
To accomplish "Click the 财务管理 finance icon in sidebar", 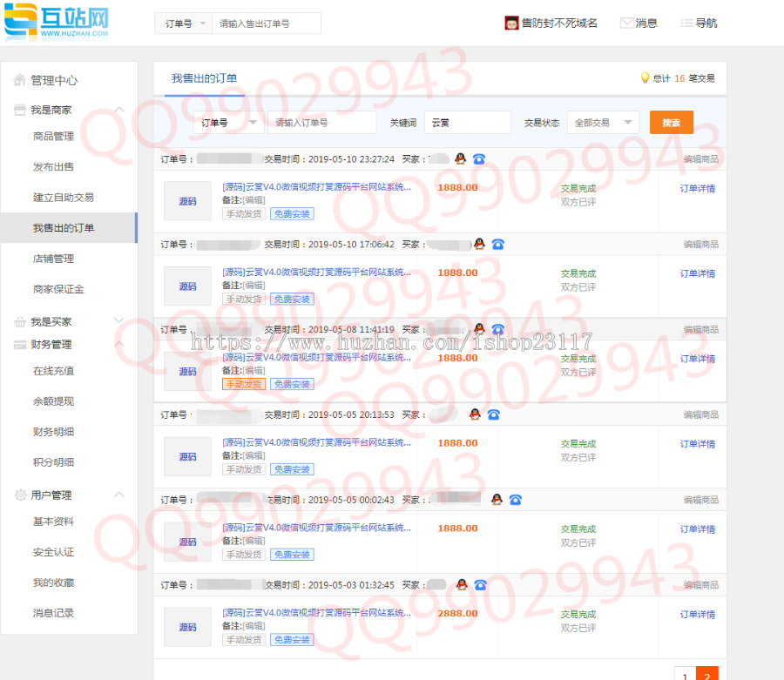I will point(19,344).
